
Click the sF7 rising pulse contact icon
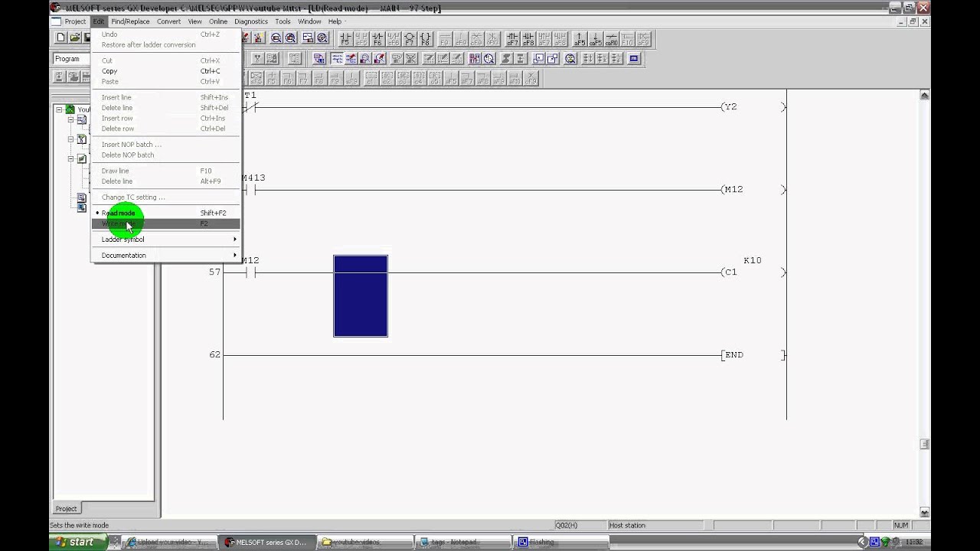[x=512, y=38]
